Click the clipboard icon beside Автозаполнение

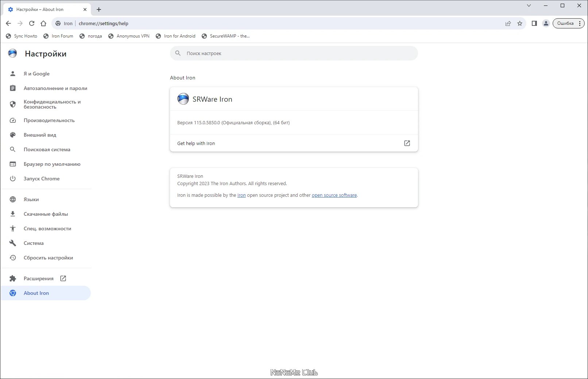point(13,88)
